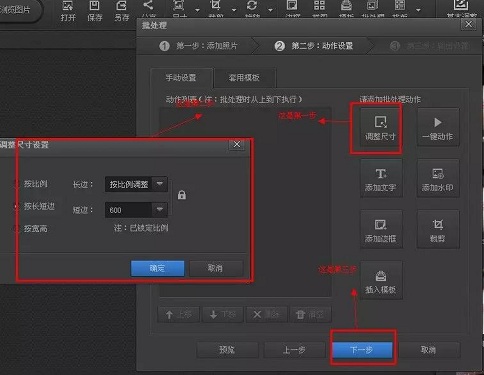Add the 一键动作 one-click action

click(x=438, y=128)
